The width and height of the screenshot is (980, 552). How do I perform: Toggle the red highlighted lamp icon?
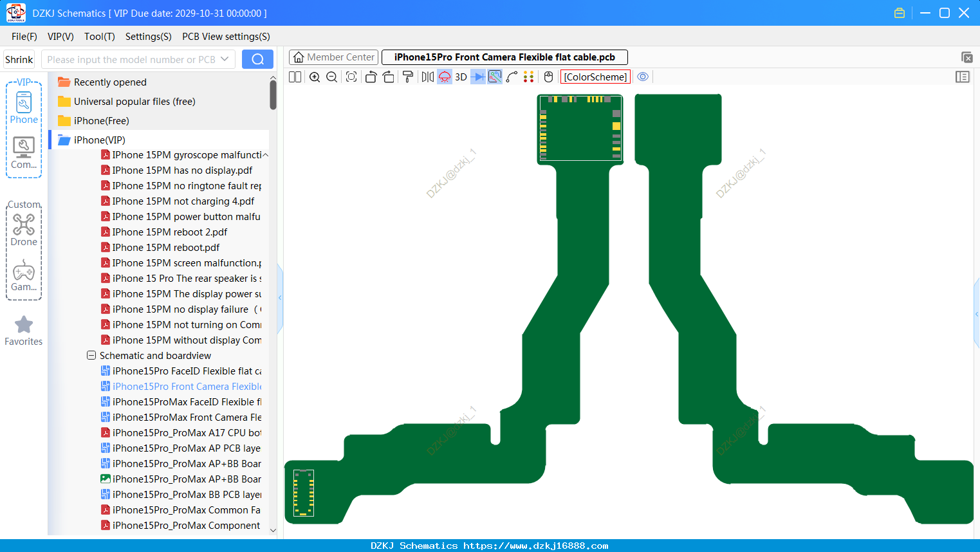pyautogui.click(x=445, y=77)
